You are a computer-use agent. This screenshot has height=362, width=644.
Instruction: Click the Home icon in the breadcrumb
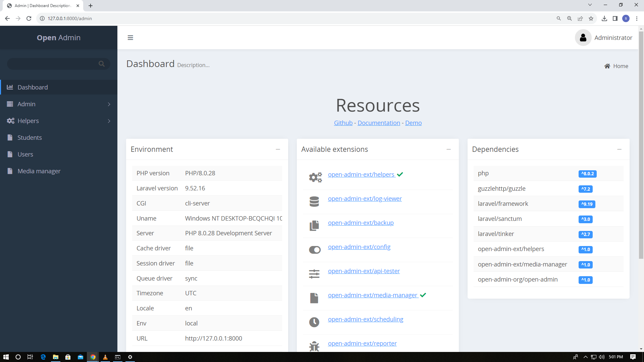[607, 66]
